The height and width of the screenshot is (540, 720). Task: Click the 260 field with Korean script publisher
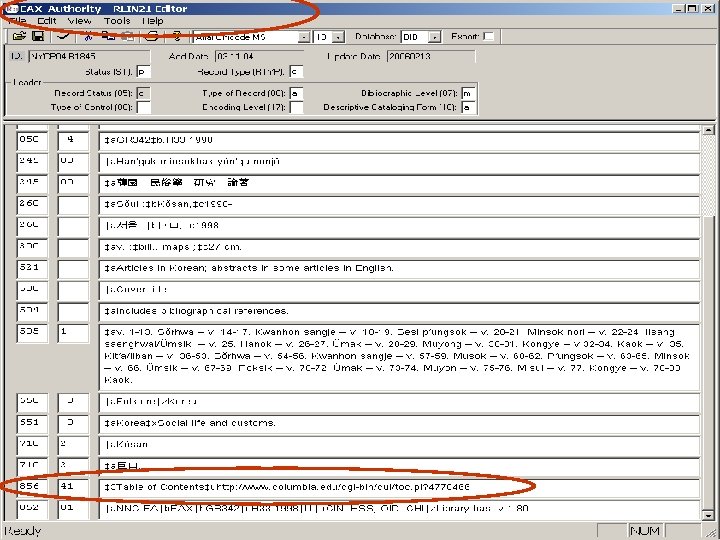click(399, 227)
